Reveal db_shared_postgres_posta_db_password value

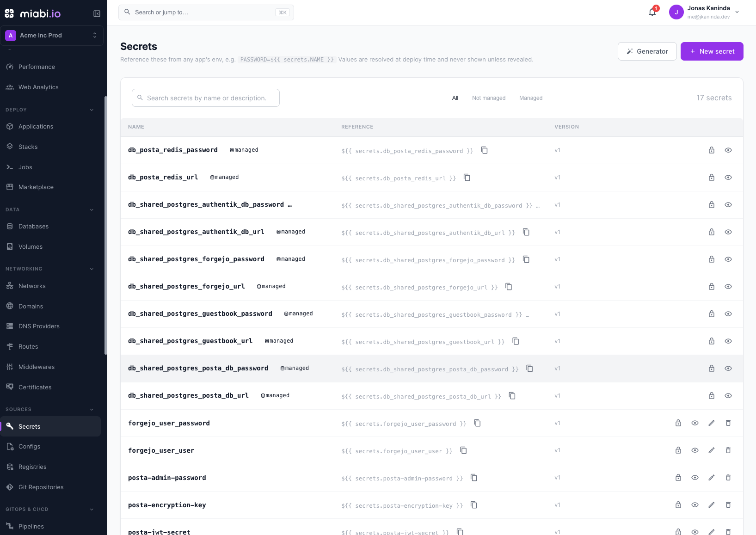728,369
